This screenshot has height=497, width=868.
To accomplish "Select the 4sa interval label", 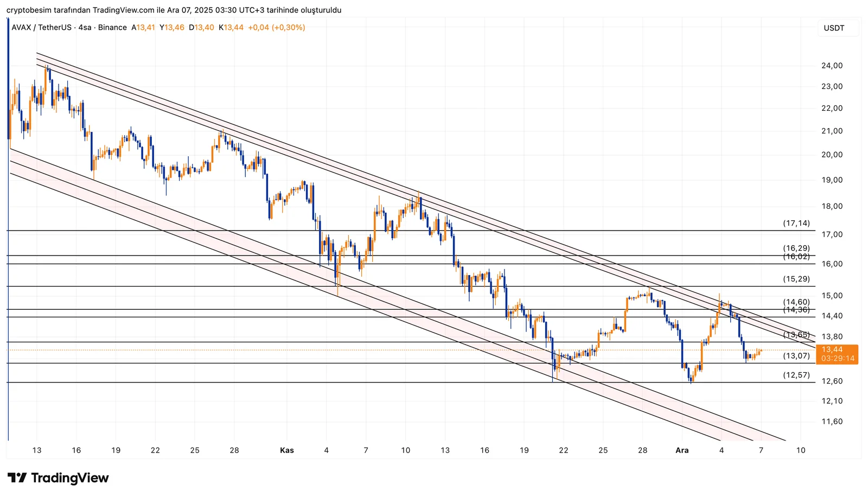I will tap(85, 28).
